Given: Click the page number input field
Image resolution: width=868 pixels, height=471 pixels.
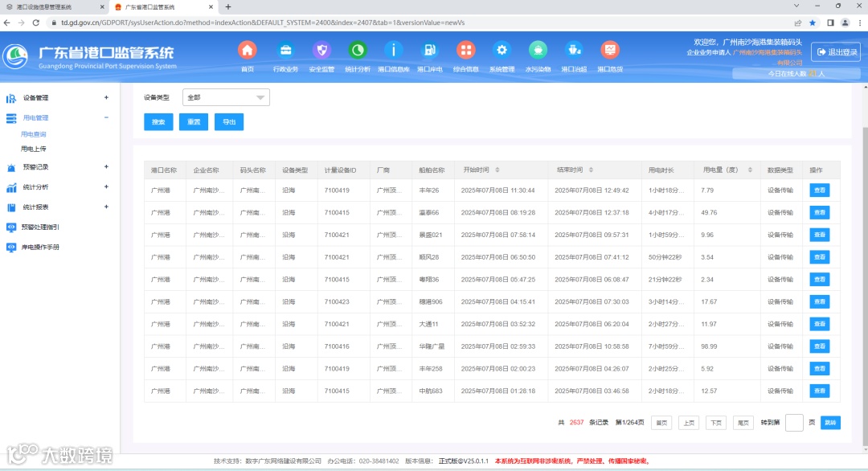Looking at the screenshot, I should pyautogui.click(x=794, y=423).
